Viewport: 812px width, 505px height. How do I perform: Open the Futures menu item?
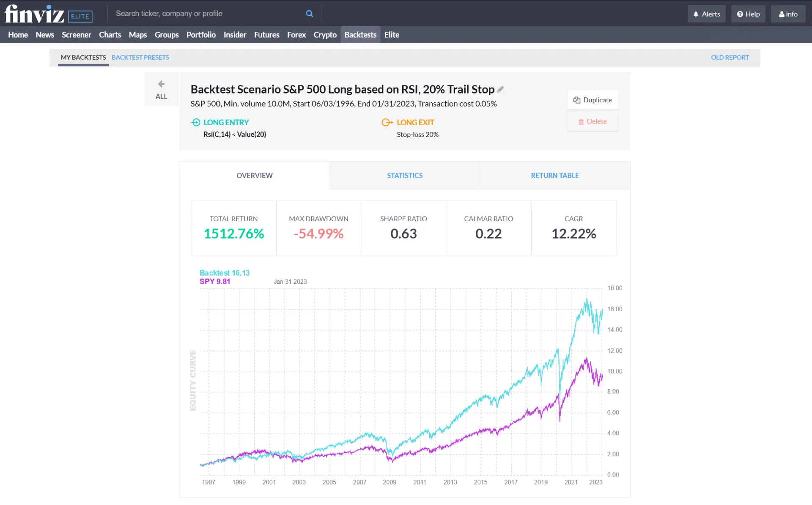[x=266, y=35]
